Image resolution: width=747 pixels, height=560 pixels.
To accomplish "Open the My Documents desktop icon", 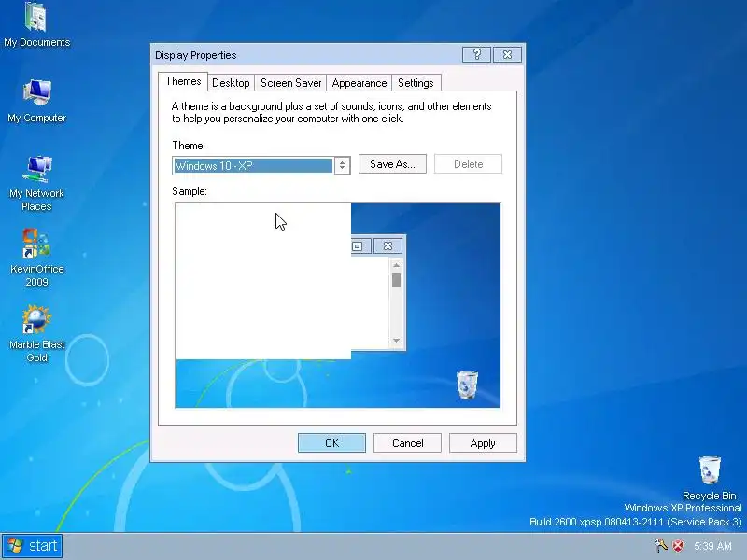I will click(x=36, y=25).
